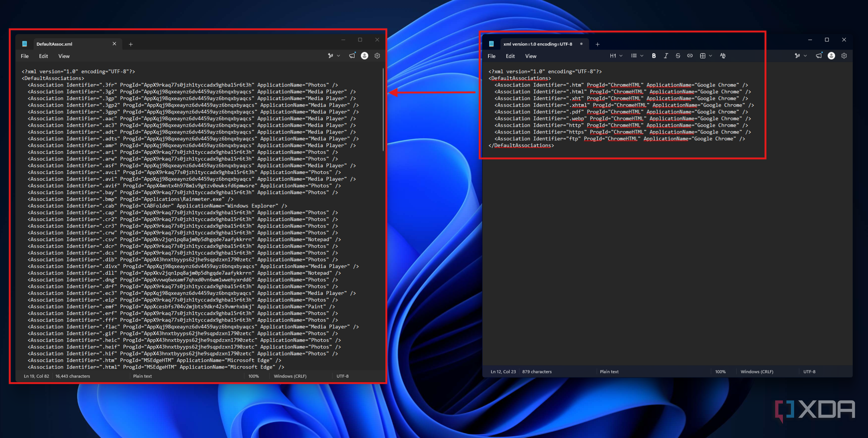Image resolution: width=868 pixels, height=438 pixels.
Task: Close the DefaultAssoc.xml window
Action: 377,40
